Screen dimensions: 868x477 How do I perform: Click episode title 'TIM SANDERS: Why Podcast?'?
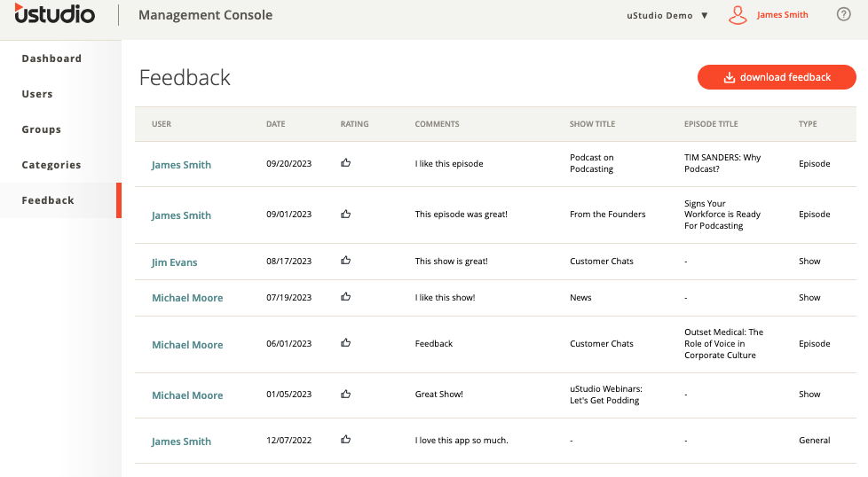click(722, 163)
